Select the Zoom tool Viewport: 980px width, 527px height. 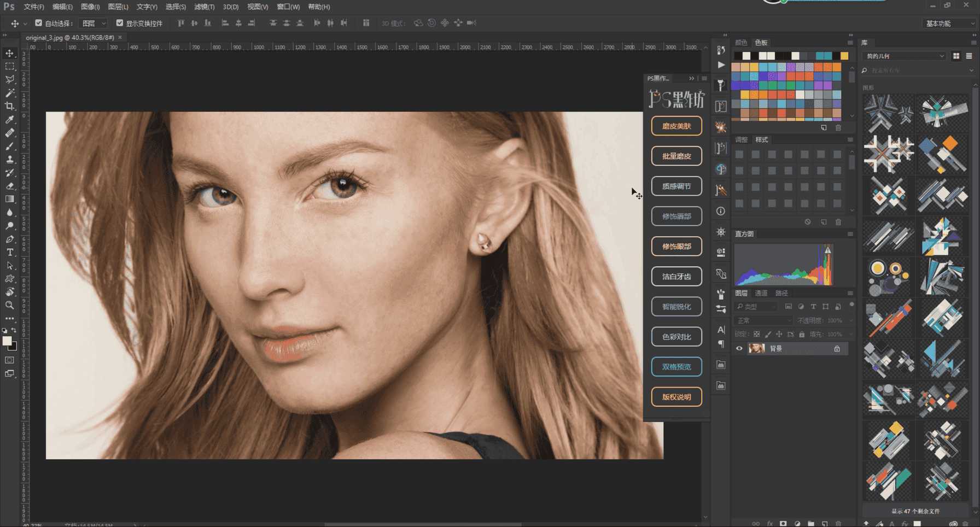(10, 305)
